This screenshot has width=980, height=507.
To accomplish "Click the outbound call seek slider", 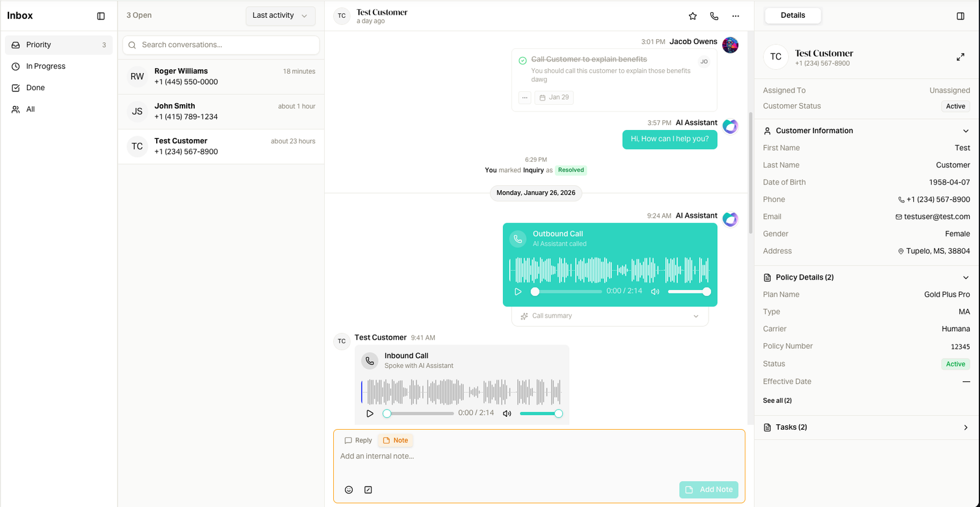I will [x=567, y=292].
